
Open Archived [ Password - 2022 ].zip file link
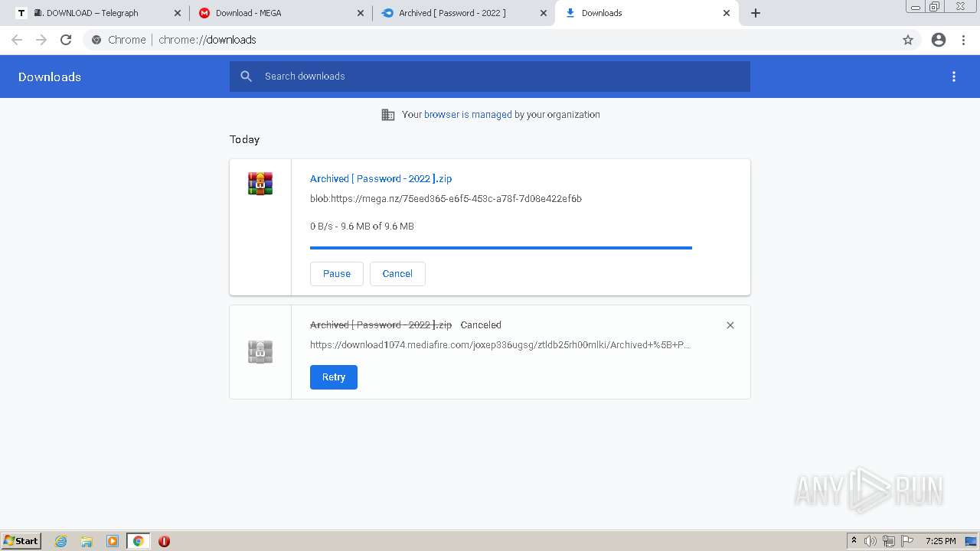point(381,178)
